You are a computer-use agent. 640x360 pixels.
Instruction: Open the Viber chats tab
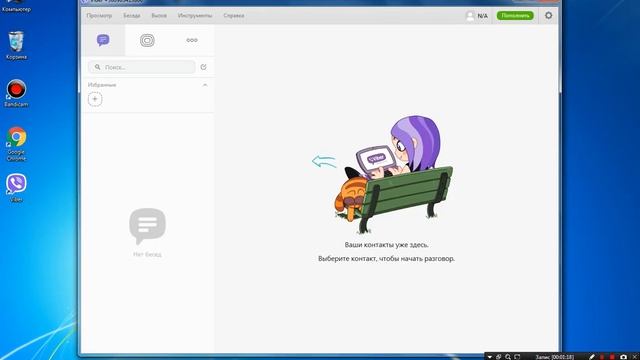click(103, 40)
